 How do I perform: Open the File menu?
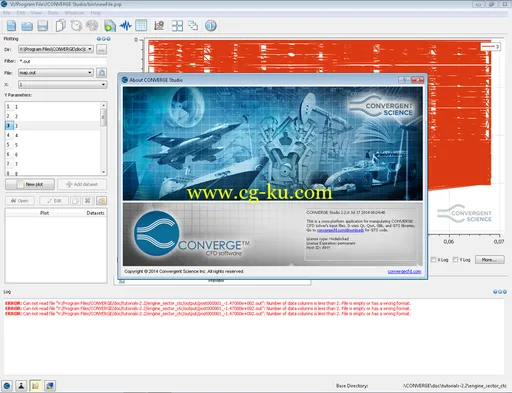7,13
